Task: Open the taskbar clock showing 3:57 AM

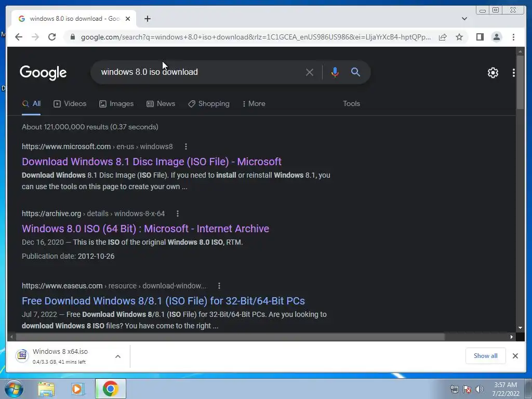Action: click(506, 389)
